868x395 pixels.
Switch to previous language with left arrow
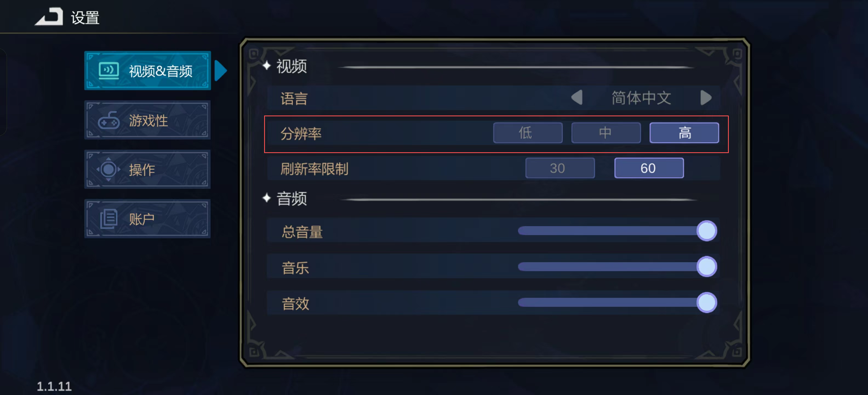click(x=577, y=98)
